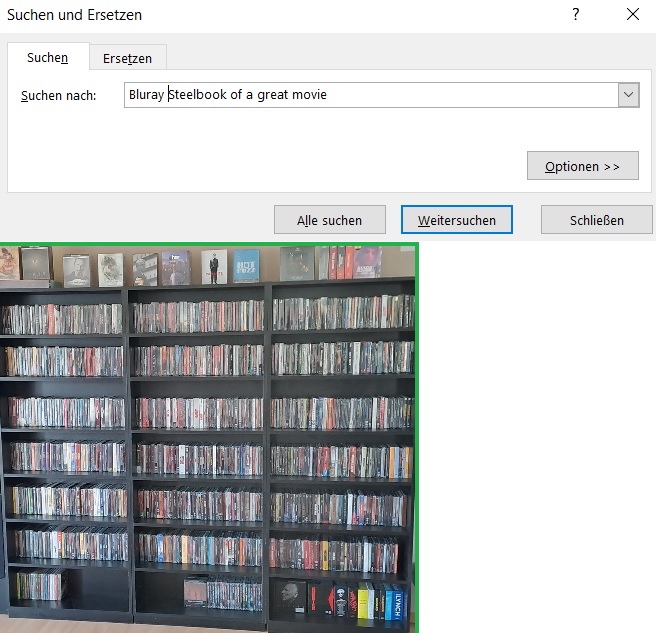
Task: Open help with the question mark icon
Action: [576, 15]
